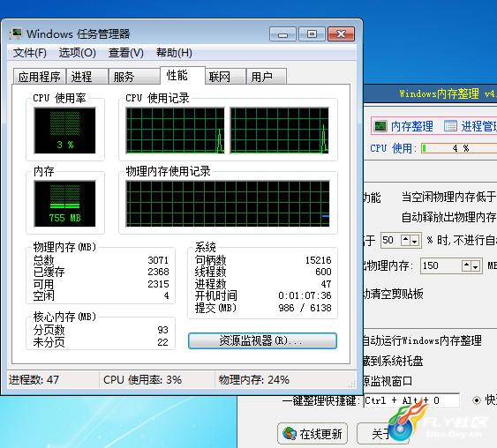
Task: Switch to the 用户 tab
Action: (x=267, y=77)
